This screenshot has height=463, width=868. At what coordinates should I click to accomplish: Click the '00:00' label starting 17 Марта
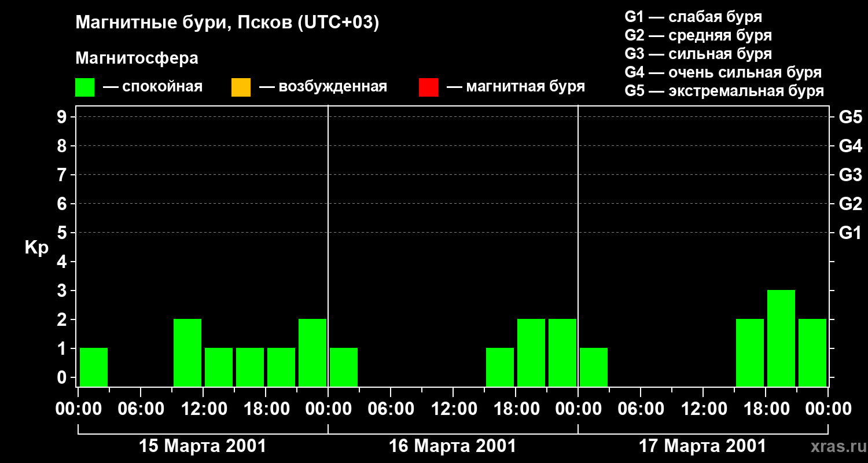[x=578, y=409]
